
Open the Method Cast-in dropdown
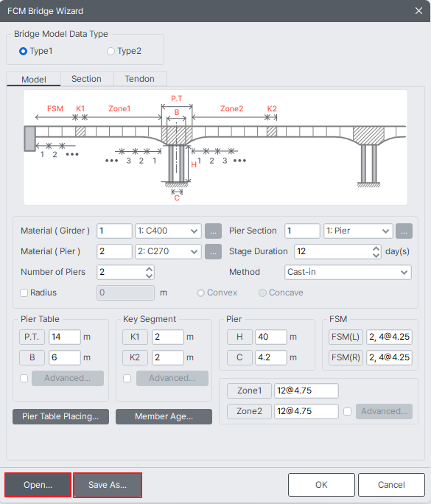pyautogui.click(x=348, y=272)
